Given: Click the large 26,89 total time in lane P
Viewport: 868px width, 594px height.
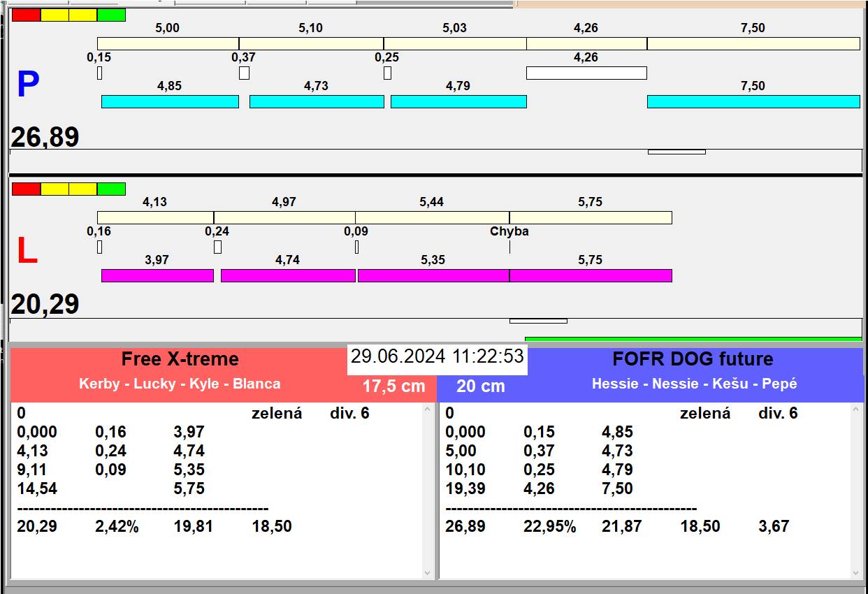Looking at the screenshot, I should click(x=45, y=138).
